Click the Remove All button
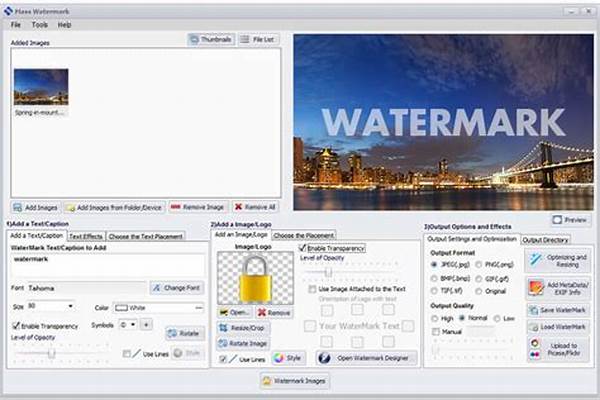This screenshot has height=400, width=600. coord(255,206)
